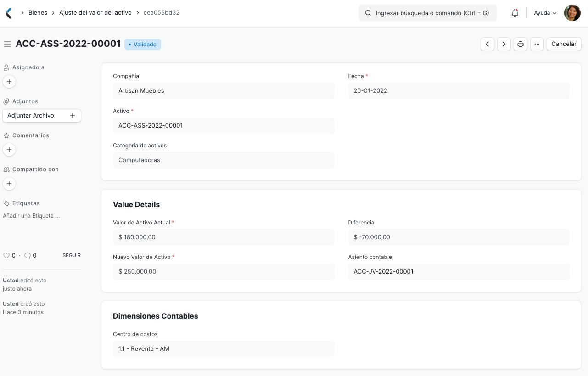Like this document heart icon
The width and height of the screenshot is (588, 376).
6,255
